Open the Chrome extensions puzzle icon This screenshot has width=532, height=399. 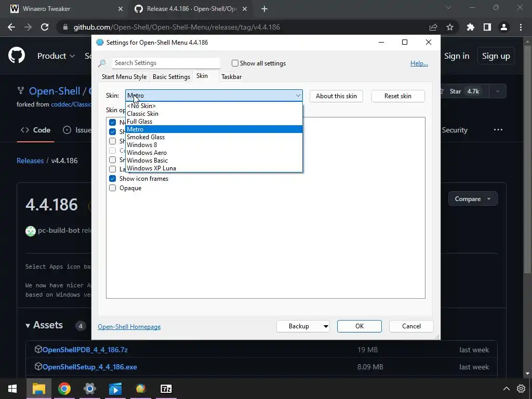point(471,27)
